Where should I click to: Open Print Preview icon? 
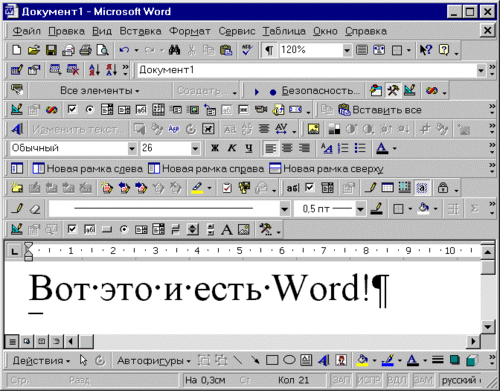pos(103,50)
